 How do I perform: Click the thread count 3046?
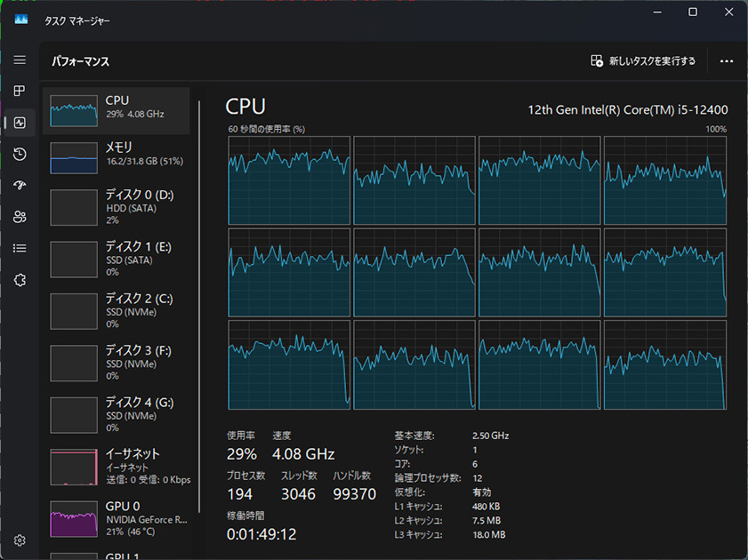tap(298, 494)
